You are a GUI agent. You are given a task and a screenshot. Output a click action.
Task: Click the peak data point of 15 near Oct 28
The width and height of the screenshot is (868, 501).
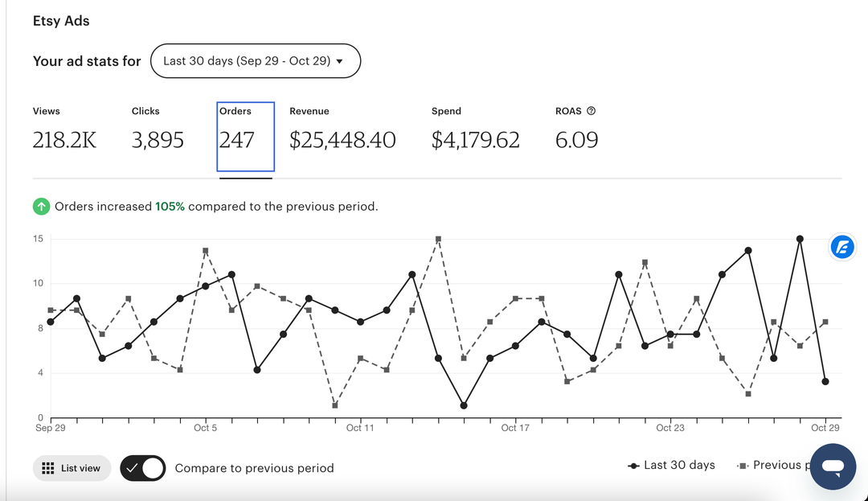[800, 239]
